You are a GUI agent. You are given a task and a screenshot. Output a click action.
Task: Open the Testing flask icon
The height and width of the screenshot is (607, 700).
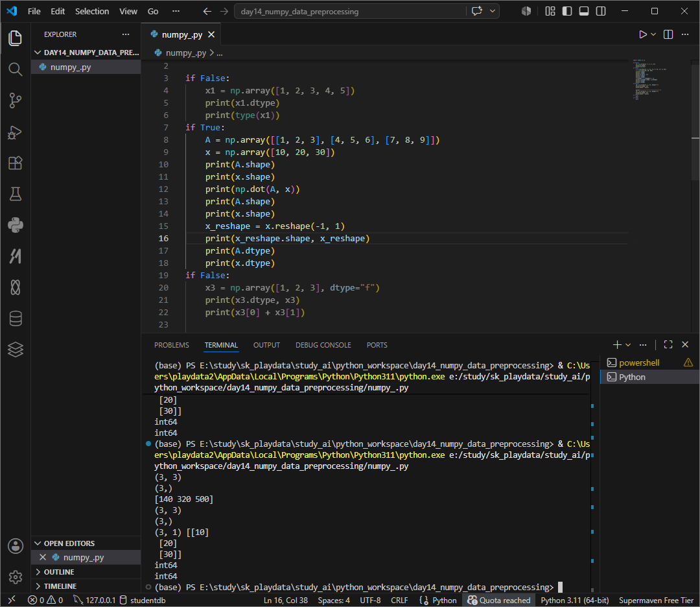15,194
